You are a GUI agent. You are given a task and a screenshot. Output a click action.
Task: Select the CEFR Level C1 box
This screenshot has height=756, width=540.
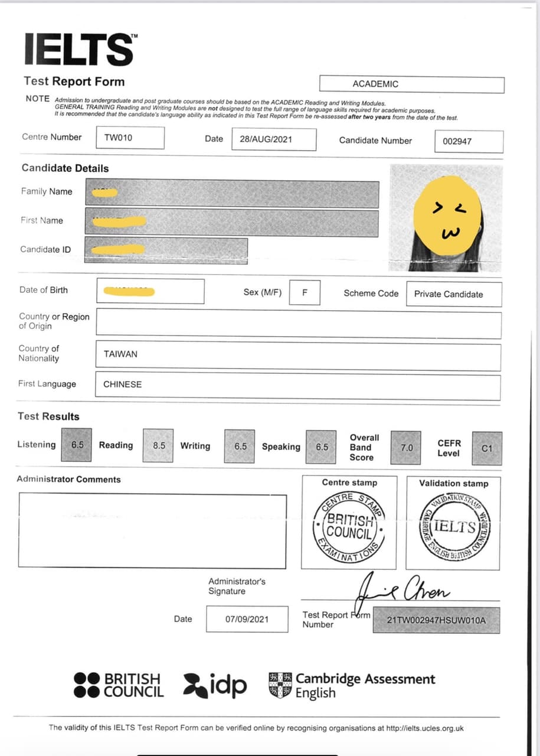486,448
